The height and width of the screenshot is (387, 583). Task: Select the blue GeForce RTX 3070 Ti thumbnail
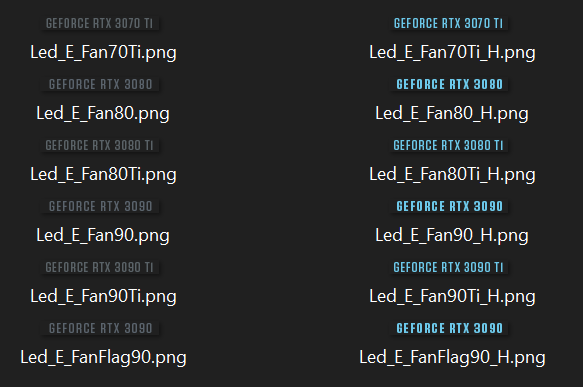click(448, 23)
